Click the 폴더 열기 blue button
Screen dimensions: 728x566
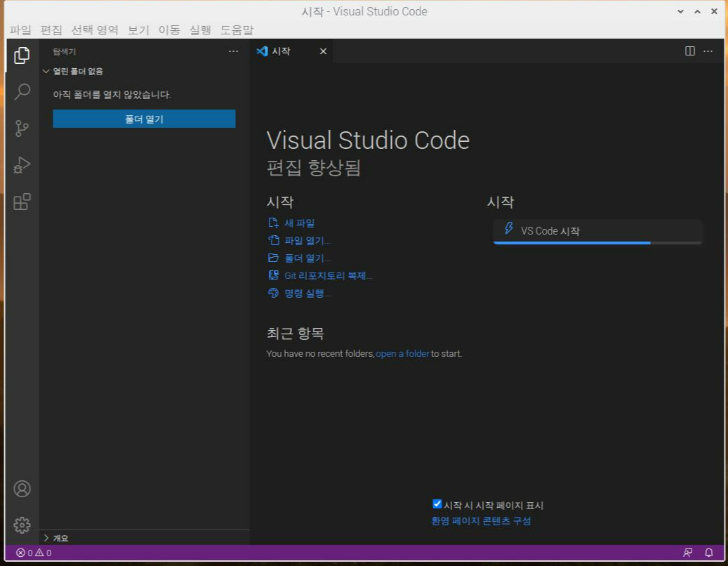(144, 119)
